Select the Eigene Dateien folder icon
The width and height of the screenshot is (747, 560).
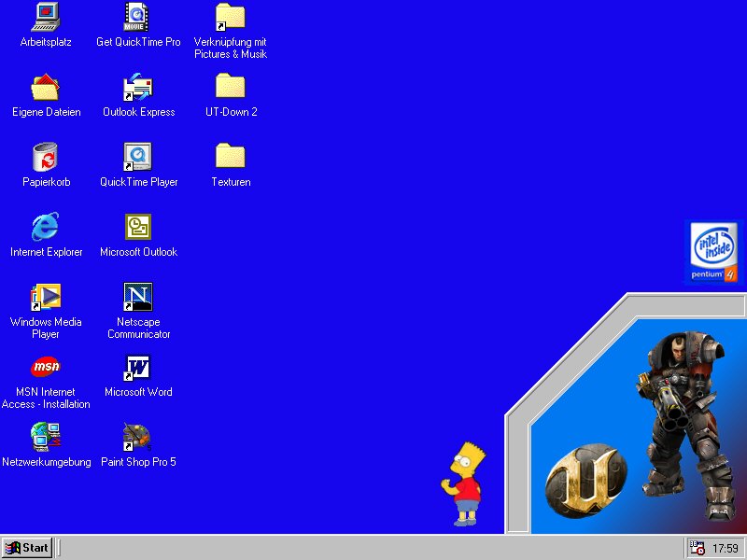(x=46, y=87)
